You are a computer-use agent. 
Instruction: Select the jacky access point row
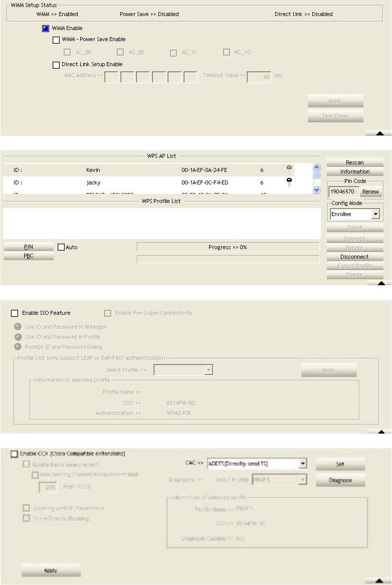coord(148,183)
